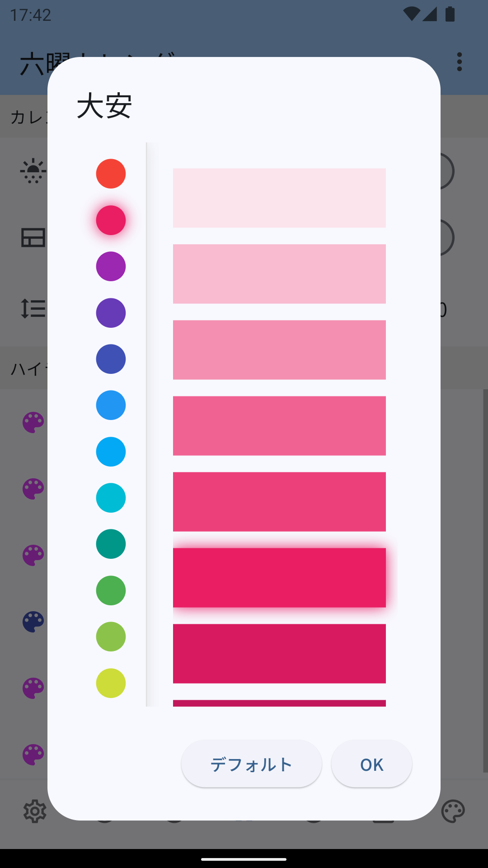Click the line spacing icon
488x868 pixels.
33,309
